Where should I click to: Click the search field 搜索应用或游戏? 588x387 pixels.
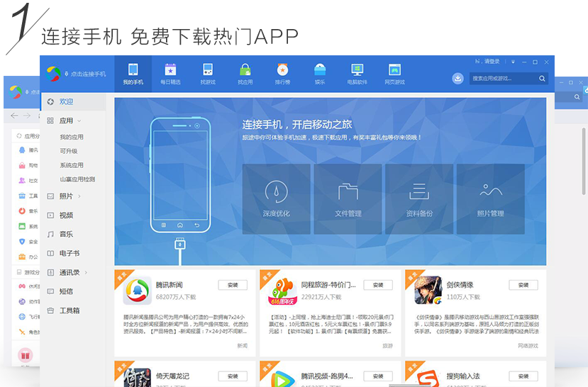pos(503,78)
